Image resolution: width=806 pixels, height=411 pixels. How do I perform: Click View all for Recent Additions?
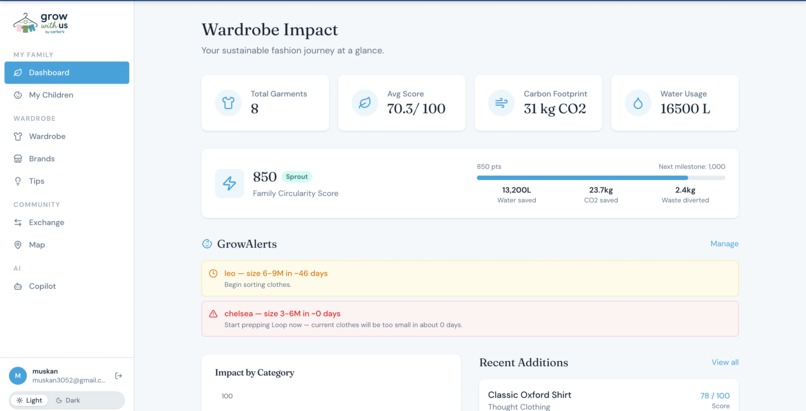click(725, 362)
